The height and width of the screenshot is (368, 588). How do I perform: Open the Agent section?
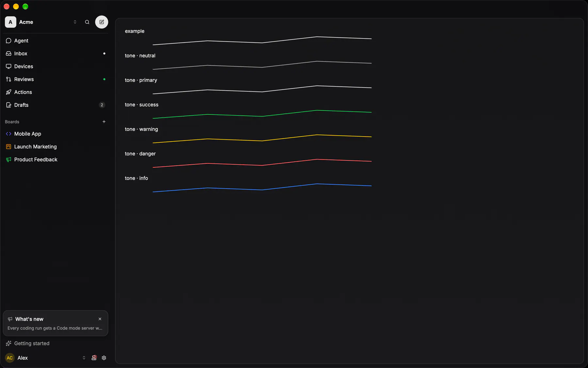pos(56,41)
